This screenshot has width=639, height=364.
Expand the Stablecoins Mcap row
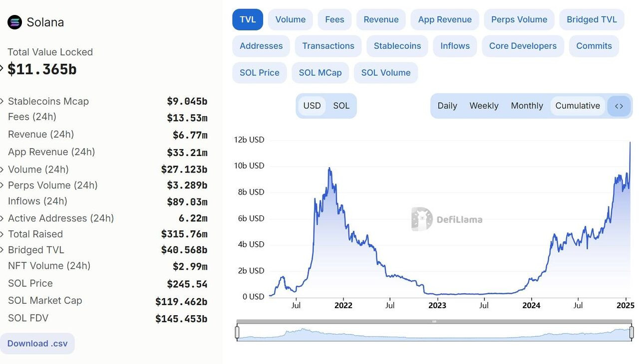coord(3,101)
